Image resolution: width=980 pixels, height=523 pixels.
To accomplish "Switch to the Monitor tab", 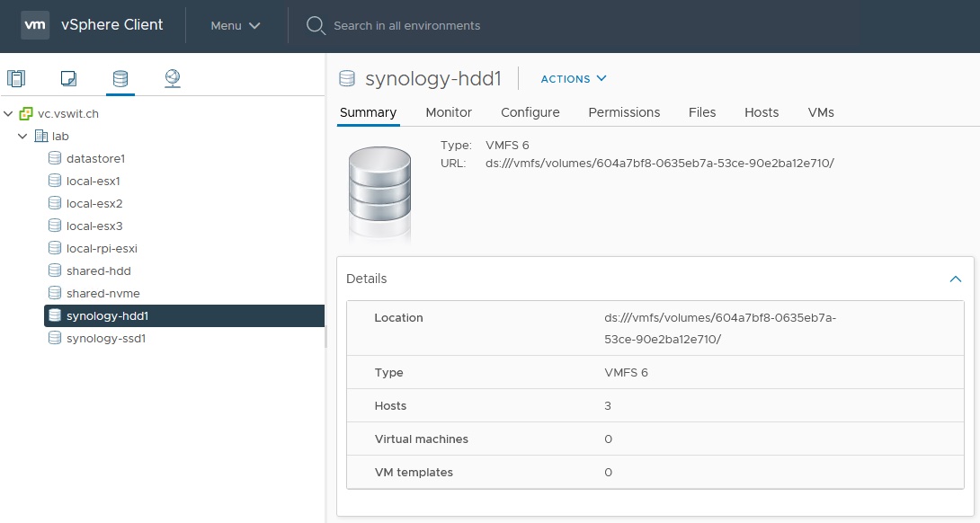I will pos(449,112).
